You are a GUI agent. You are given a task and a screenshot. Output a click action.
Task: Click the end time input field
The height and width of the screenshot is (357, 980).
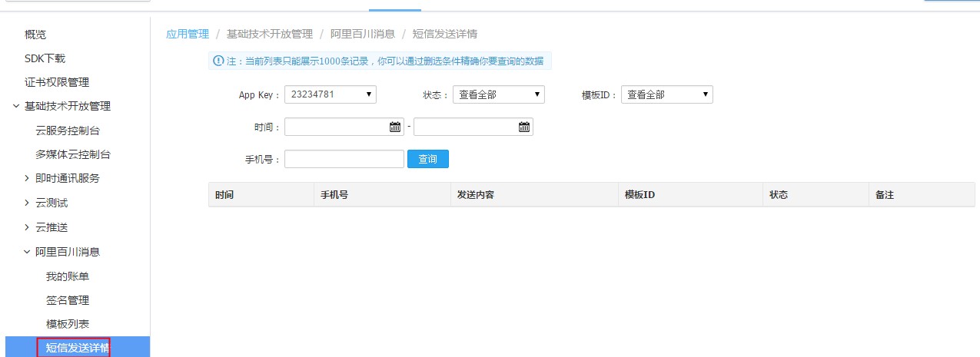point(473,127)
